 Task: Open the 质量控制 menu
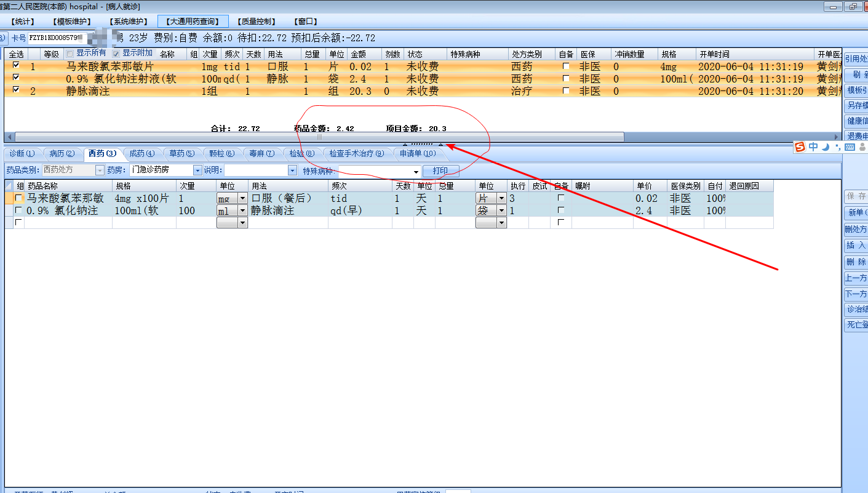click(256, 22)
